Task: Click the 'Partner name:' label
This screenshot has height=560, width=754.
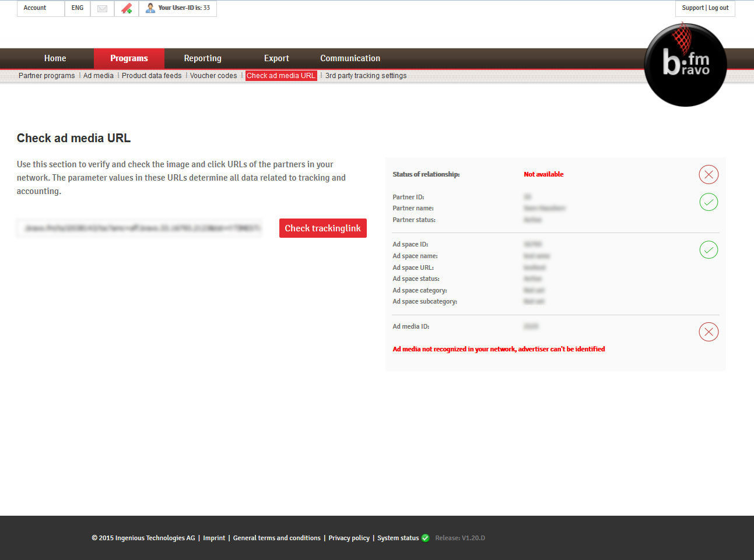Action: coord(413,208)
